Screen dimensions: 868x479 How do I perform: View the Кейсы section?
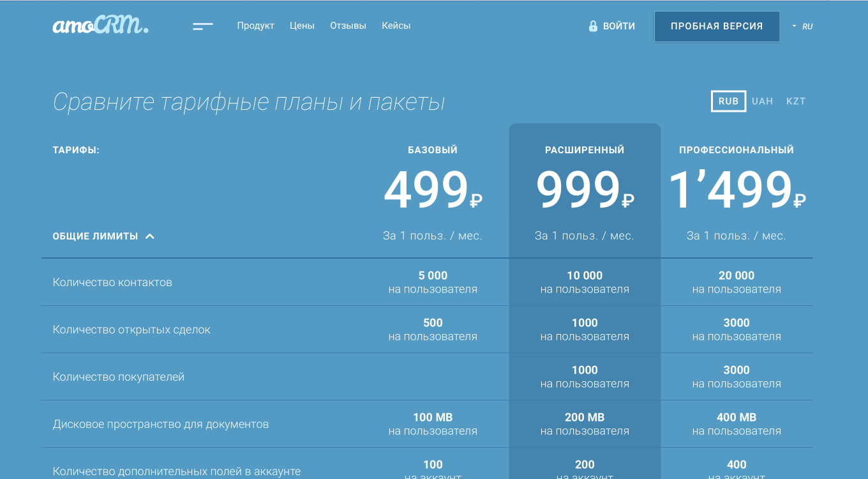[x=396, y=26]
